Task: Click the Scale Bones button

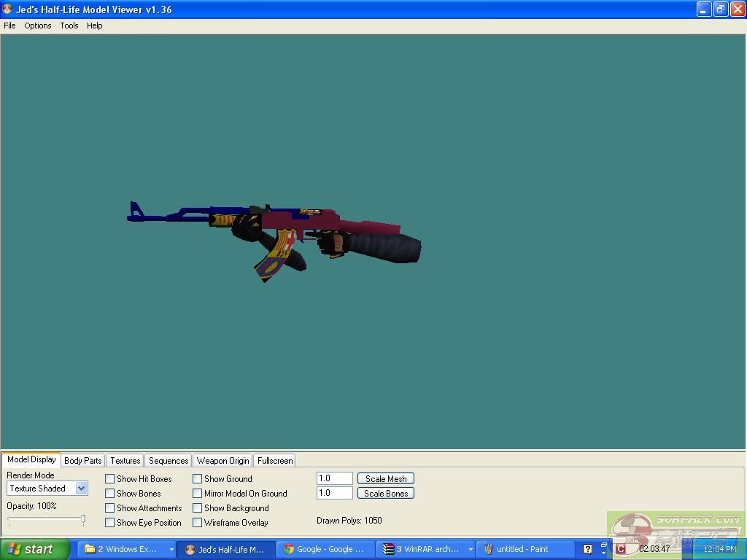Action: click(386, 494)
